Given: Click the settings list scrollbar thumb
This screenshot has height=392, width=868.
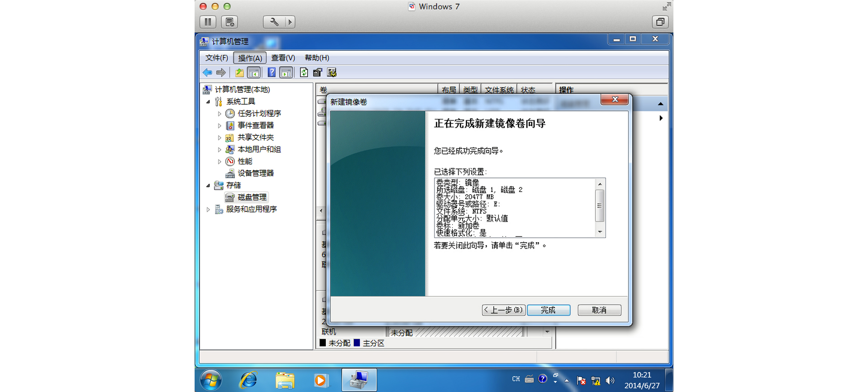Looking at the screenshot, I should [x=600, y=206].
